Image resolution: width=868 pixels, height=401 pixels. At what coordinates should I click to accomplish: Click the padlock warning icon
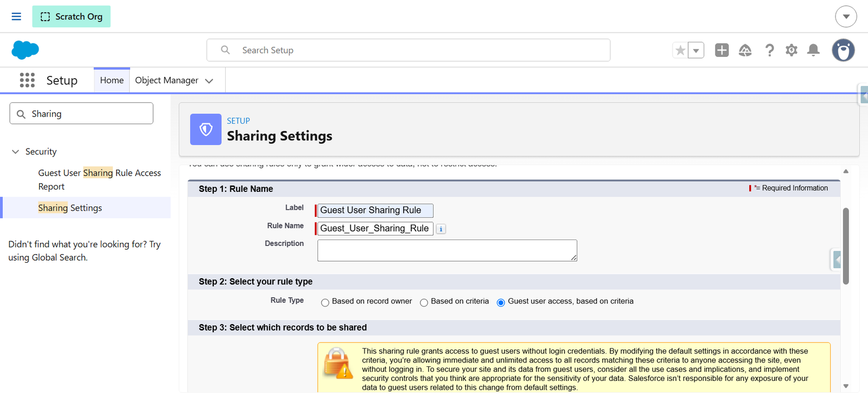click(x=338, y=363)
